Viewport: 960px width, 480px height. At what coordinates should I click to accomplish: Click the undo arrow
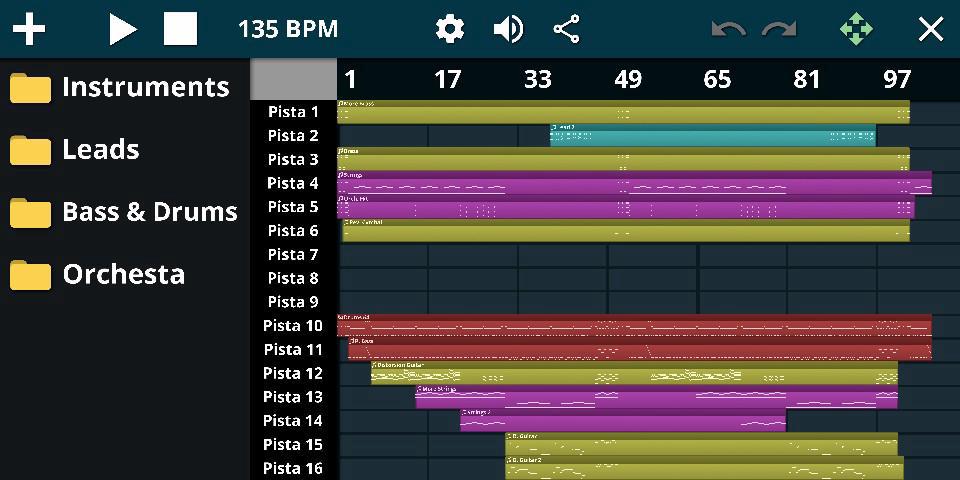pyautogui.click(x=728, y=29)
